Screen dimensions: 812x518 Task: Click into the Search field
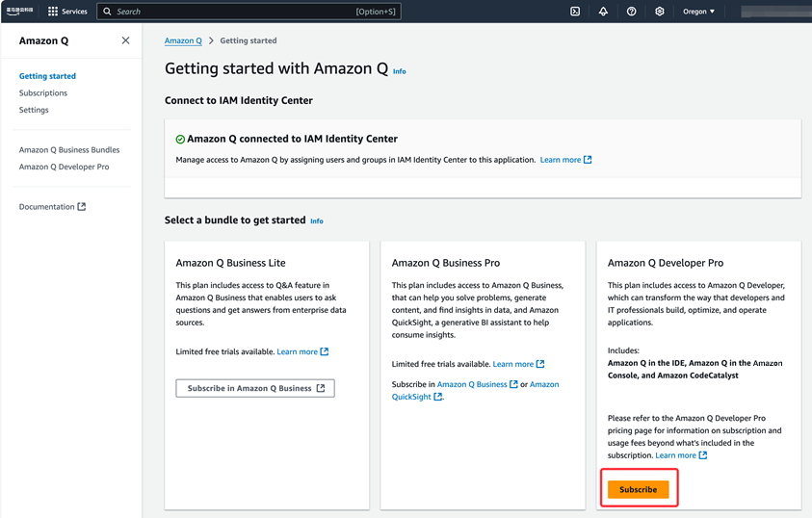pos(249,12)
